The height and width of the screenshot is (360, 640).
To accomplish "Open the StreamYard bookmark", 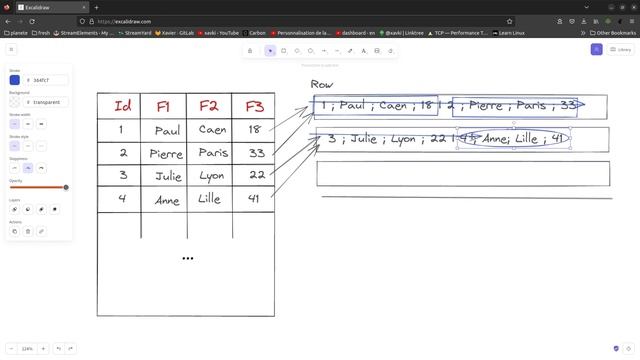I will click(x=135, y=33).
